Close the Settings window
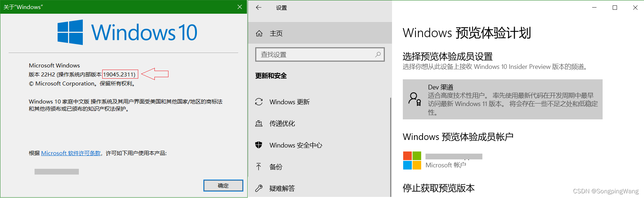 tap(635, 8)
